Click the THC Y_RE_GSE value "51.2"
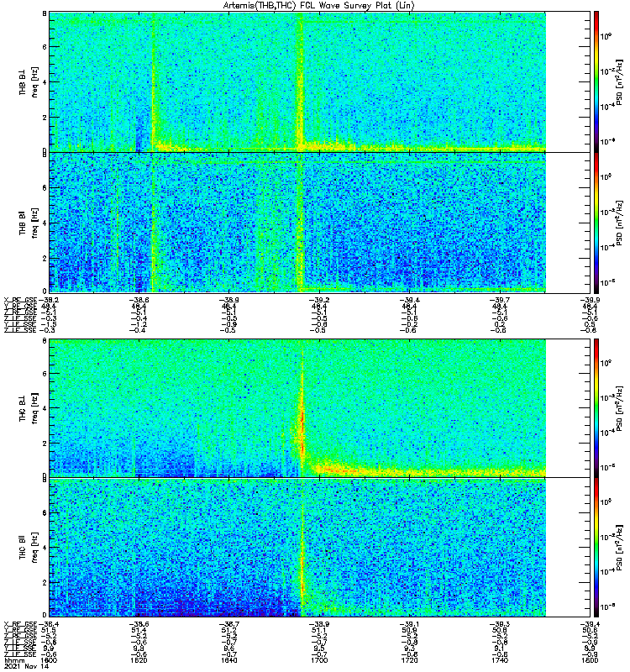630x672 pixels. (x=228, y=631)
